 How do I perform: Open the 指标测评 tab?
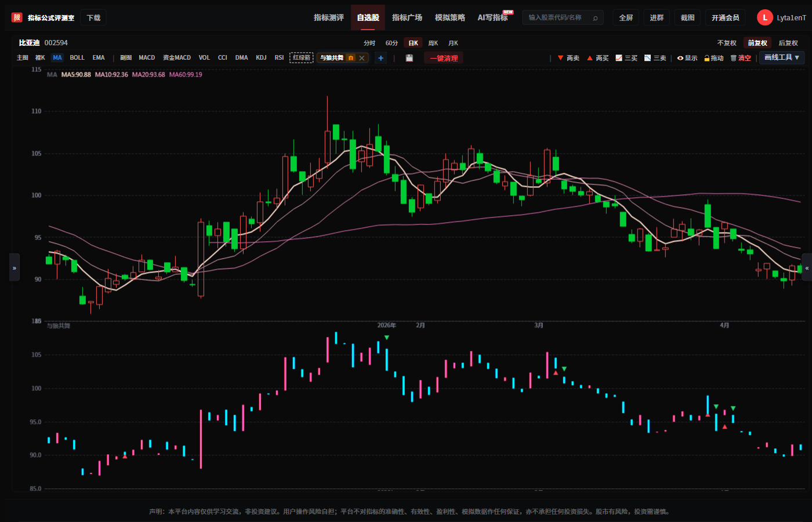tap(329, 17)
